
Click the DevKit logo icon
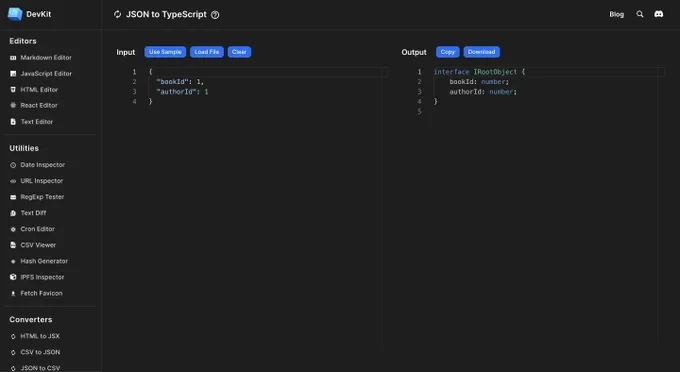pos(15,14)
